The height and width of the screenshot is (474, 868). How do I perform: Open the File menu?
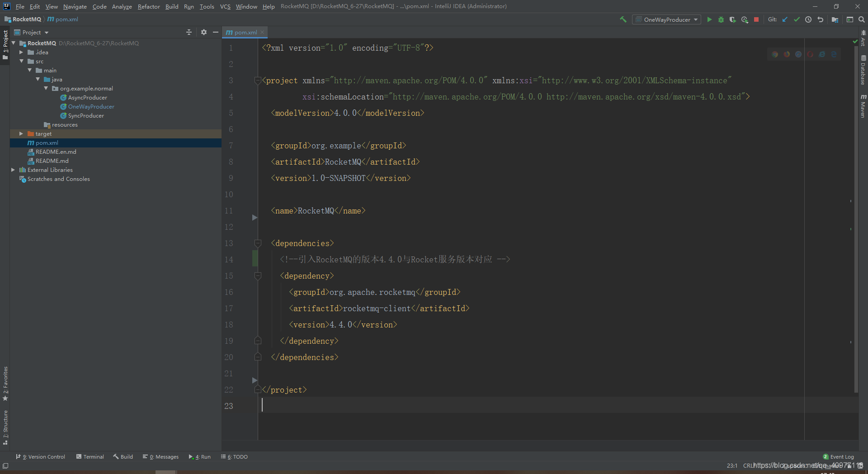pyautogui.click(x=20, y=6)
